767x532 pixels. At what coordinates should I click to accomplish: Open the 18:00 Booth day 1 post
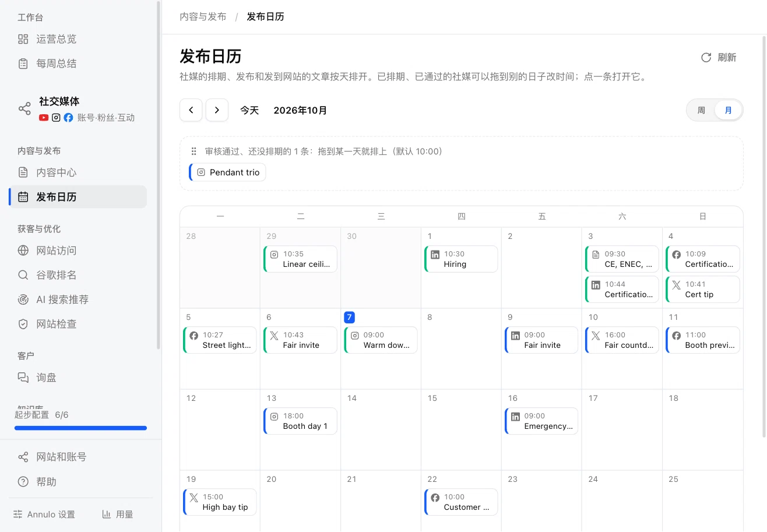(300, 421)
